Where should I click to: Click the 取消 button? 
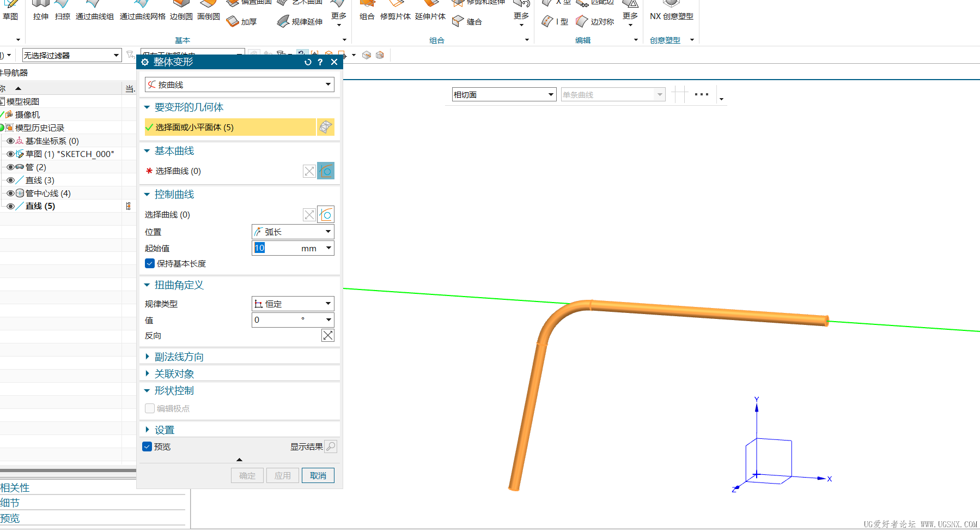(x=318, y=475)
